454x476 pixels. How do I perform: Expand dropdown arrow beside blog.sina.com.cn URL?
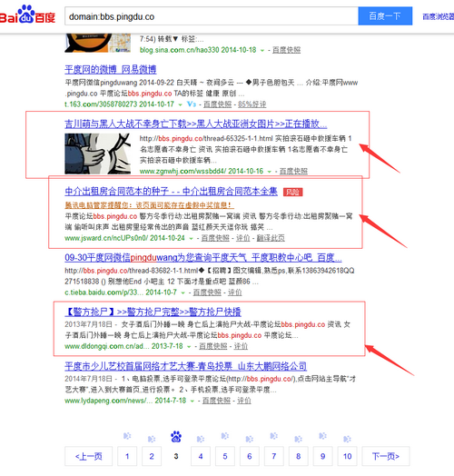coord(262,50)
